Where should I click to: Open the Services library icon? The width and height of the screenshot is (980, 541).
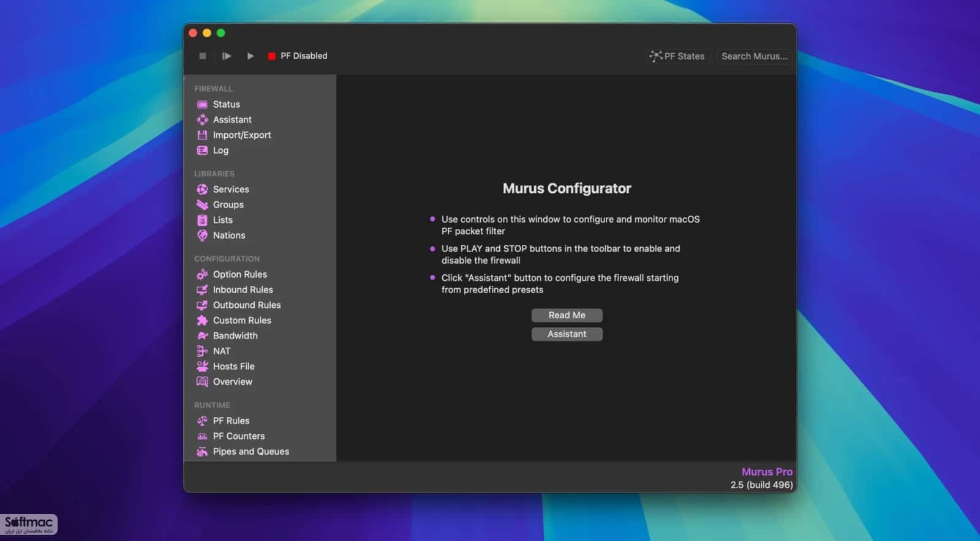(x=202, y=190)
